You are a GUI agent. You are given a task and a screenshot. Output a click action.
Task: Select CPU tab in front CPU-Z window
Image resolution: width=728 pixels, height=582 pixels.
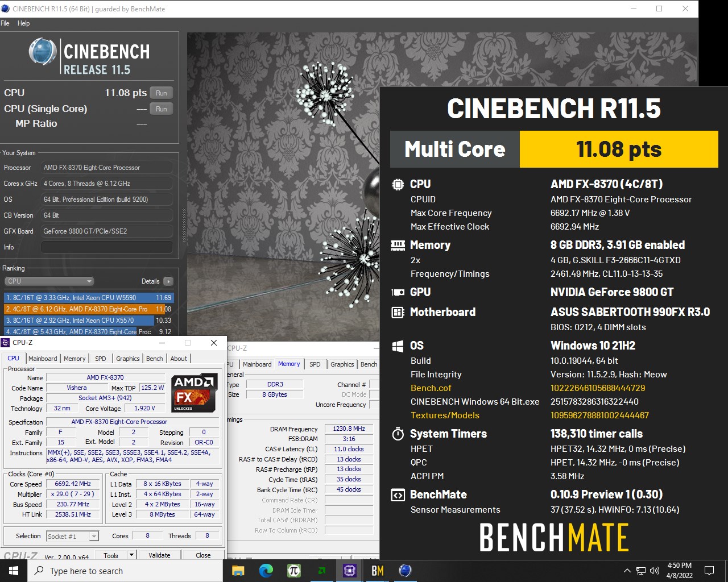click(14, 358)
